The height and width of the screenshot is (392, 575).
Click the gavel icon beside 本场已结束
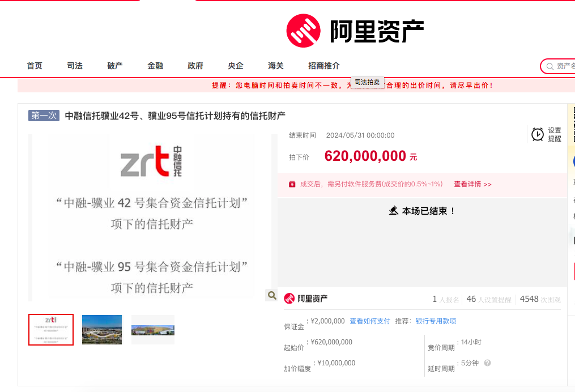point(394,211)
